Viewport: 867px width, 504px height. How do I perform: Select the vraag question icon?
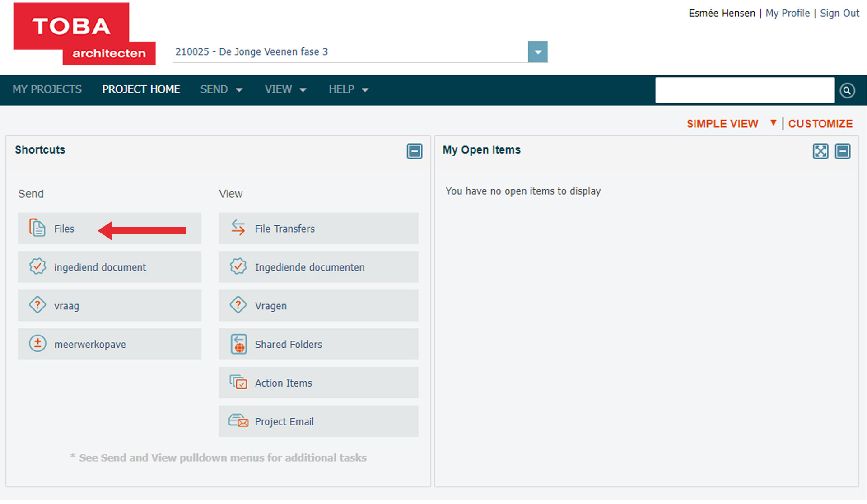(37, 305)
